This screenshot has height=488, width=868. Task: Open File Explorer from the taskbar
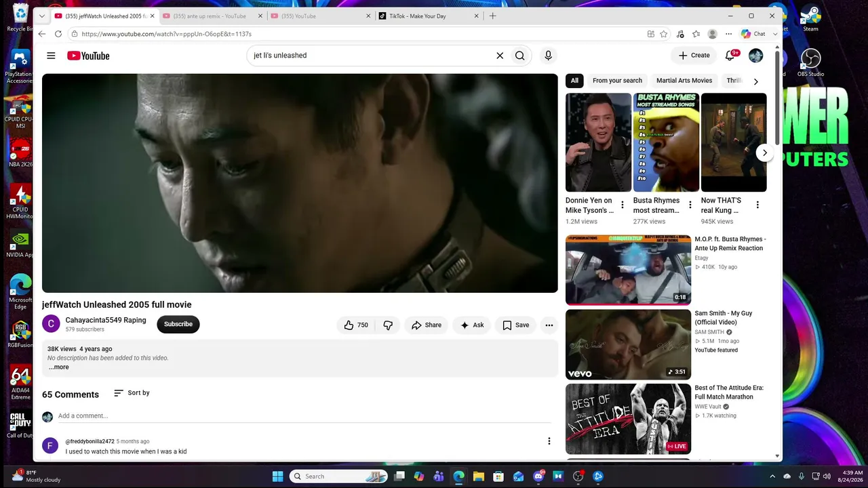pos(478,476)
